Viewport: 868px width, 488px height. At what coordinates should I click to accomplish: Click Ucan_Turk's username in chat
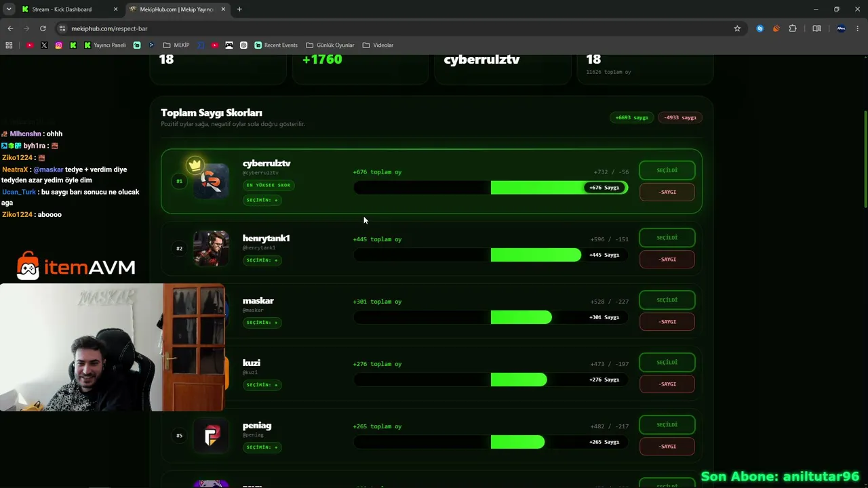(x=19, y=192)
